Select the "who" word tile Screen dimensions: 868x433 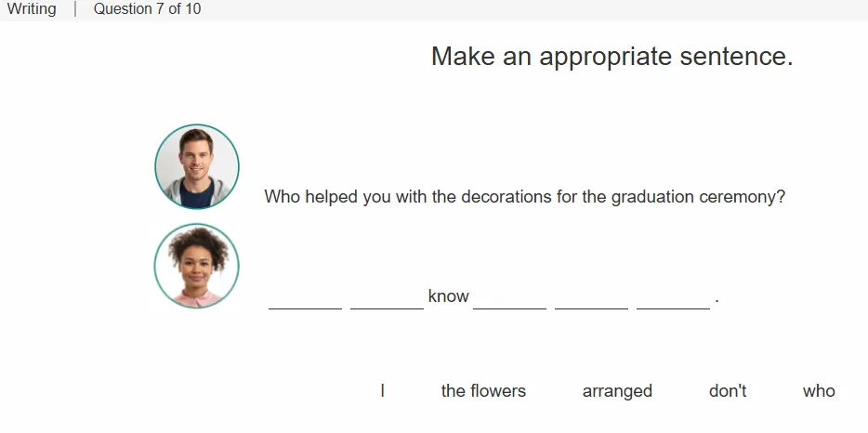pyautogui.click(x=819, y=391)
